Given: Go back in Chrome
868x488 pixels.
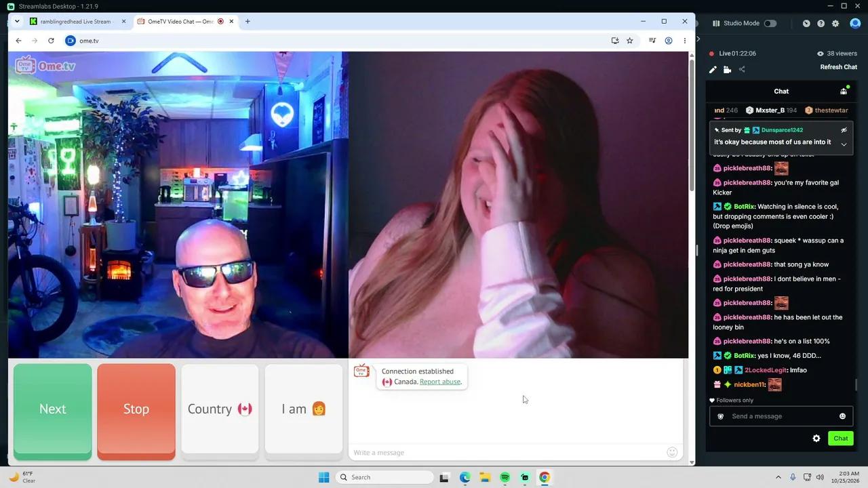Looking at the screenshot, I should (18, 41).
